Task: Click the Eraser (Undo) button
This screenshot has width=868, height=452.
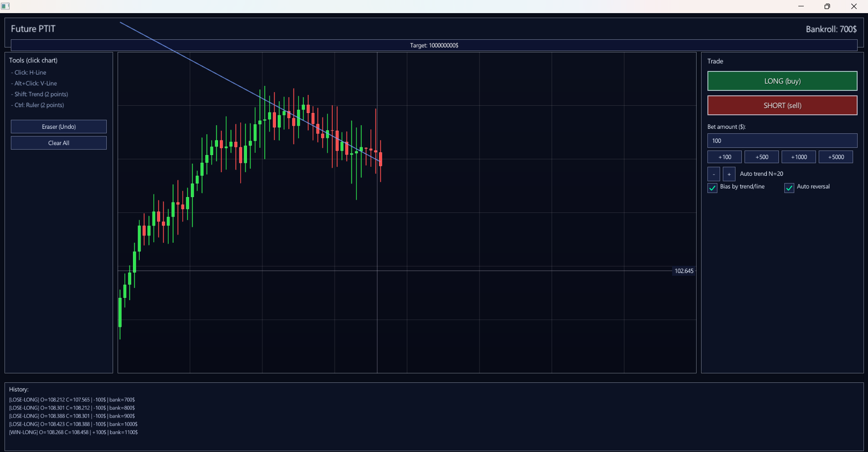Action: [x=59, y=127]
